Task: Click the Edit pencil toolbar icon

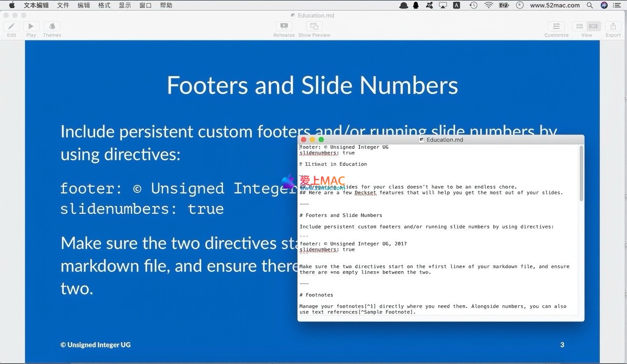Action: pos(11,27)
